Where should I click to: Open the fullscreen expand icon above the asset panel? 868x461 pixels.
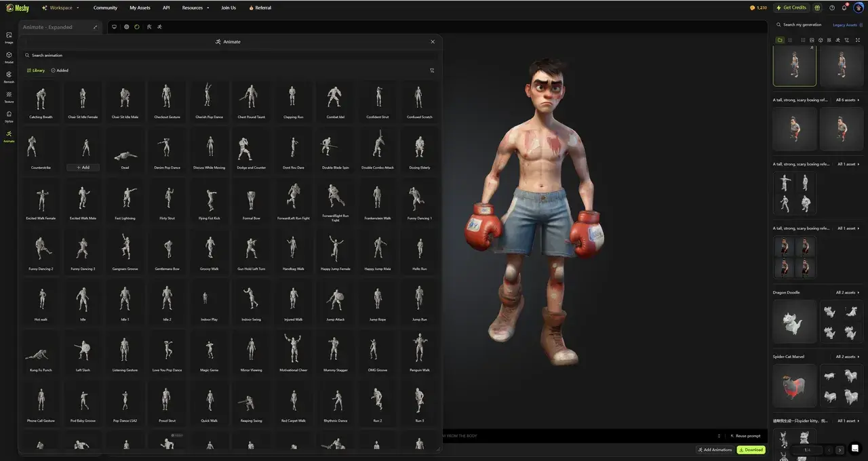(x=857, y=40)
